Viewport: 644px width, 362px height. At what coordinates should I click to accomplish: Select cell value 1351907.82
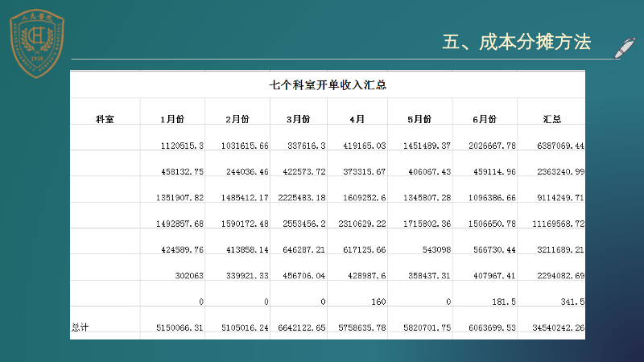180,198
